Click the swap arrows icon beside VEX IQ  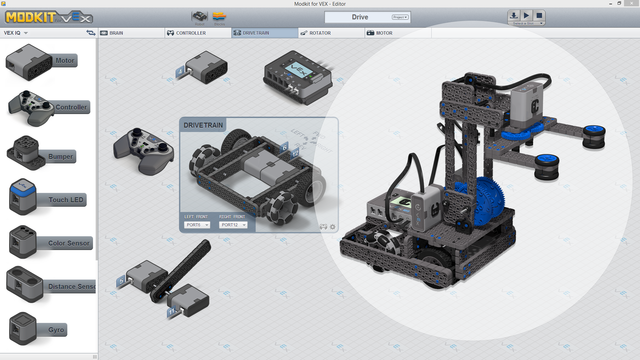(x=91, y=33)
